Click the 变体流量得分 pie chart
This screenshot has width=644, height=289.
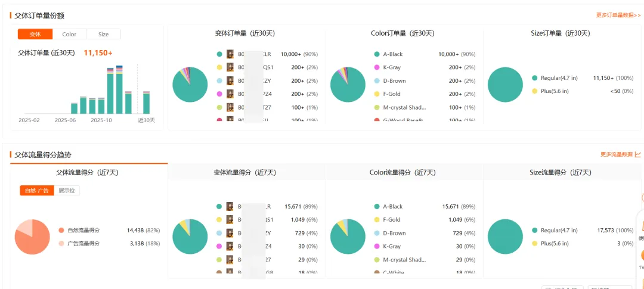[190, 237]
